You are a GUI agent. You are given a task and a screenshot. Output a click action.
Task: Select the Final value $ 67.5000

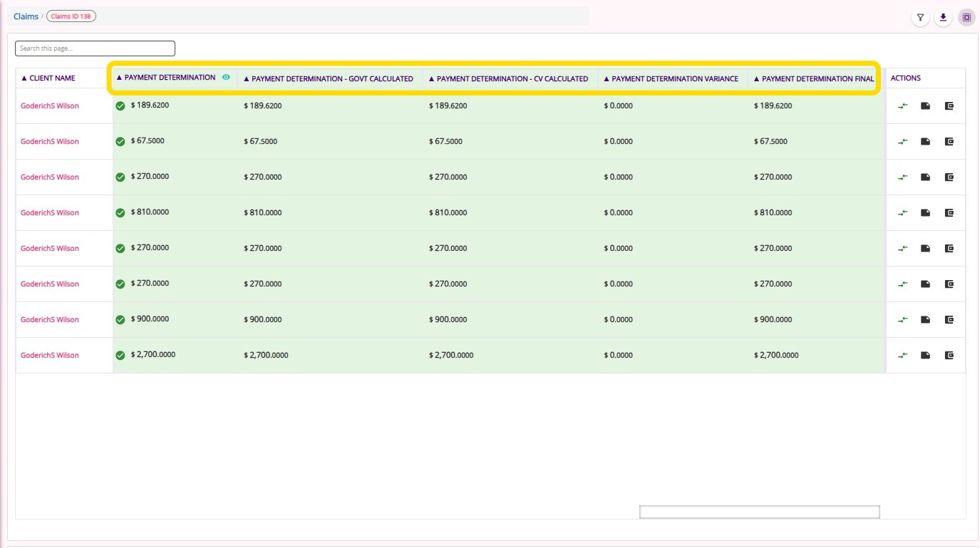pyautogui.click(x=770, y=142)
